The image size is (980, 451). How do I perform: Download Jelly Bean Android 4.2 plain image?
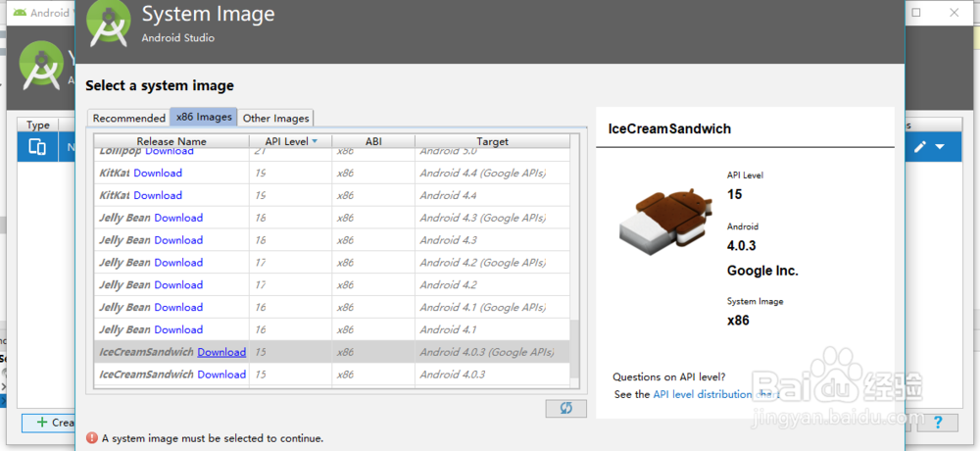[178, 284]
